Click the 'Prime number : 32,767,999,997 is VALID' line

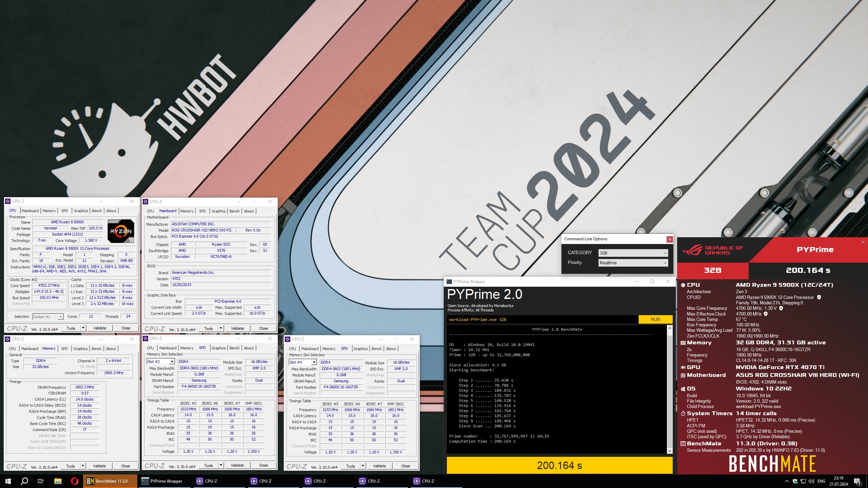point(499,436)
